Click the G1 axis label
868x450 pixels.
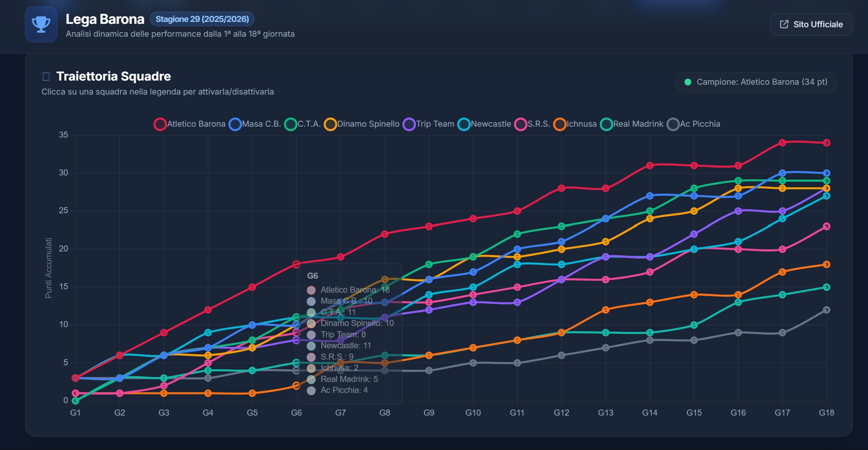(75, 413)
